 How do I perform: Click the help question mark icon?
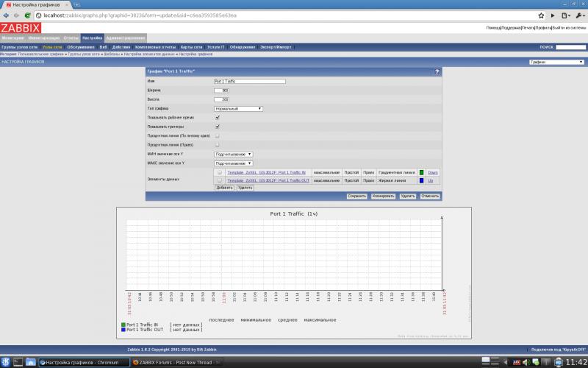437,71
